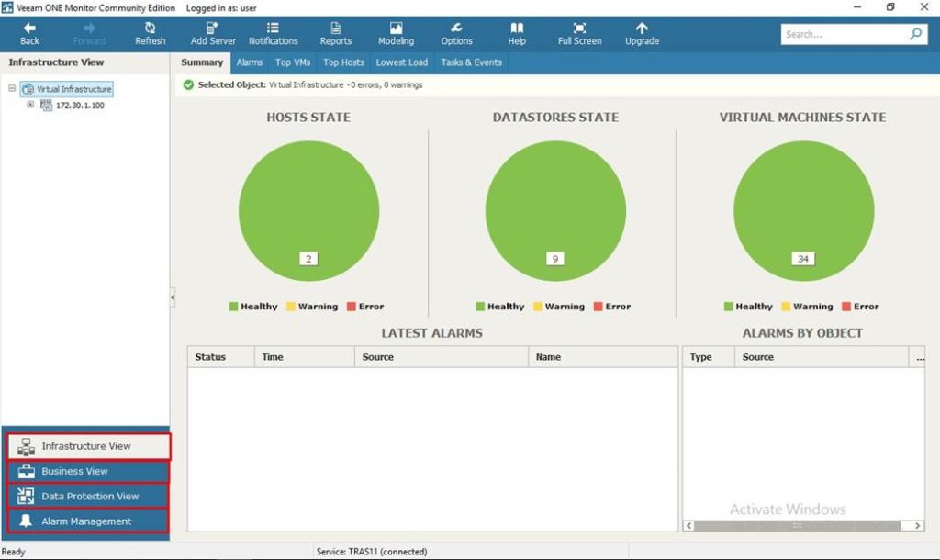Screen dimensions: 940x560
Task: Sort Latest Alarms by Status column
Action: coord(221,357)
